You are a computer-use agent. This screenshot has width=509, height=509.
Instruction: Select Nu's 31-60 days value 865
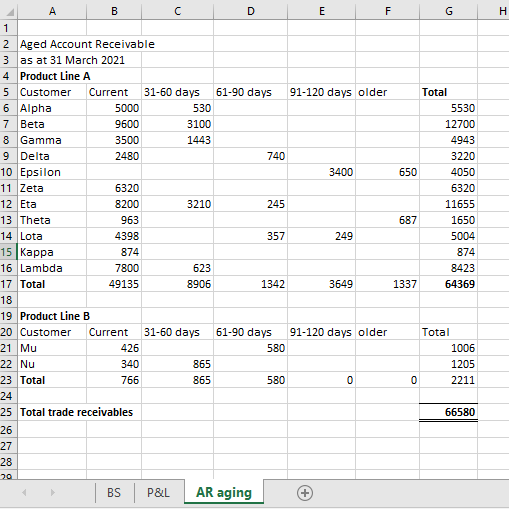(177, 364)
